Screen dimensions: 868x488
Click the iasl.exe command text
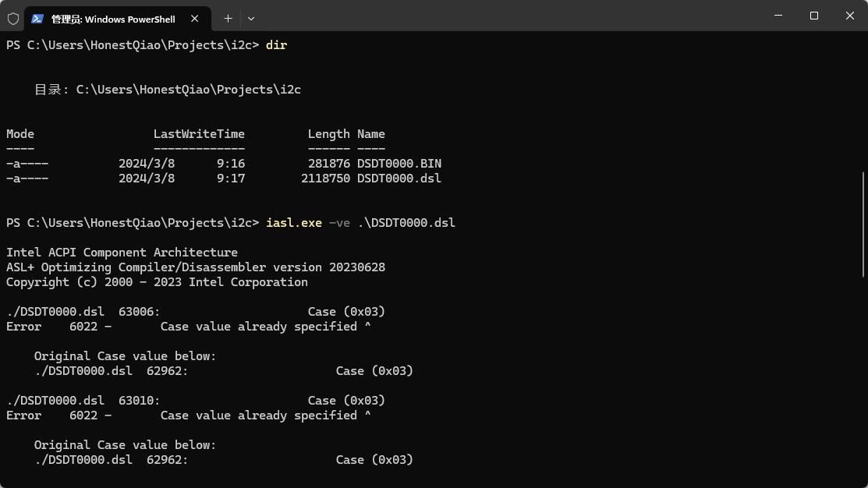pyautogui.click(x=294, y=223)
